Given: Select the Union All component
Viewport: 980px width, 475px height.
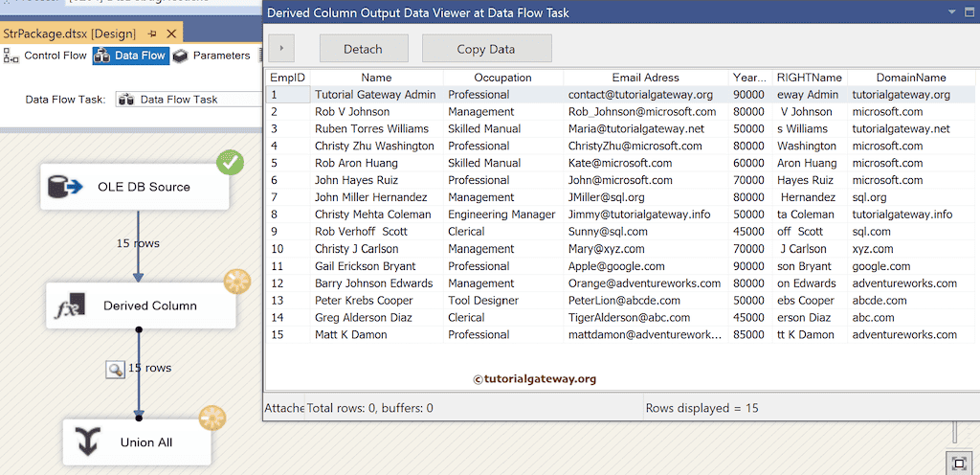Looking at the screenshot, I should [137, 442].
